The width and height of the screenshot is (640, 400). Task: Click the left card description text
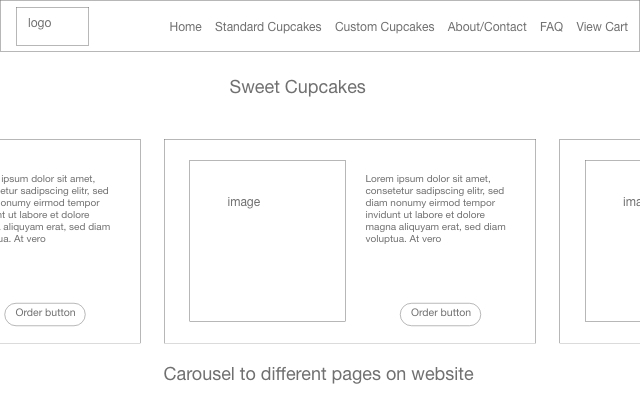pos(55,209)
